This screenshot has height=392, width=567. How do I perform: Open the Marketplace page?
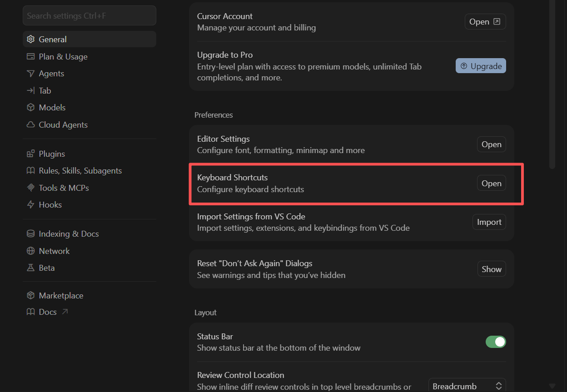coord(90,295)
